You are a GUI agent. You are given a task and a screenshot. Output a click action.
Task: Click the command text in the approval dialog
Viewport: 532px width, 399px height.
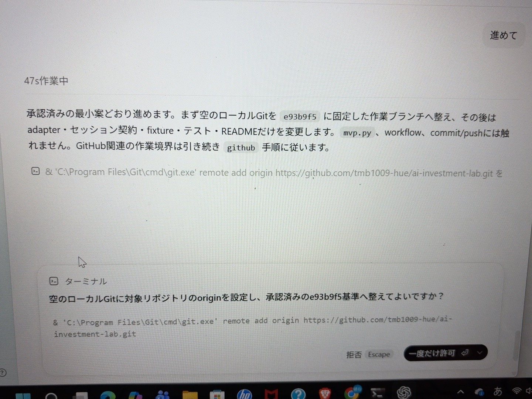click(253, 327)
